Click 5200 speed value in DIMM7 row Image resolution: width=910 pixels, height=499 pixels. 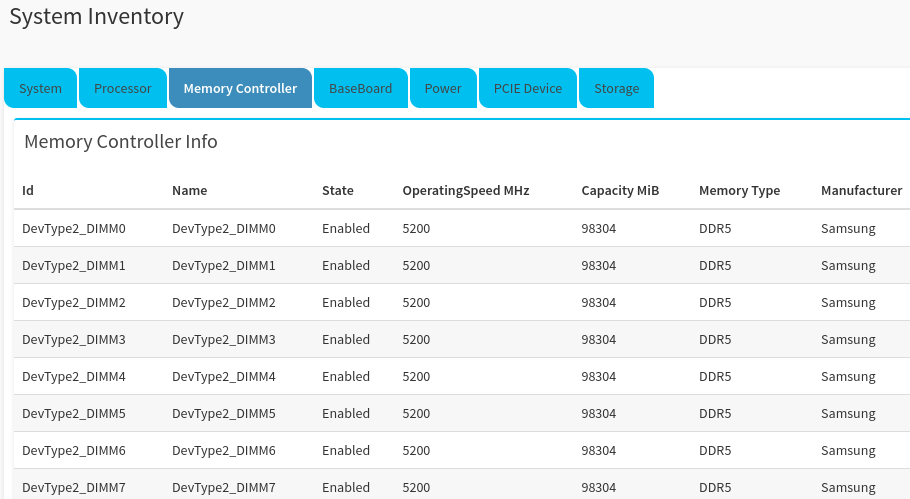coord(416,488)
